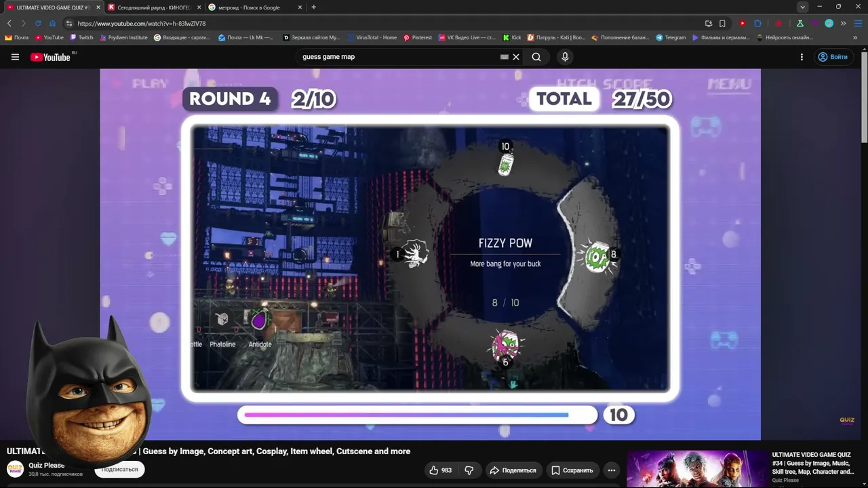Open the red YouTube extension icon
Viewport: 868px width, 488px height.
[x=743, y=23]
